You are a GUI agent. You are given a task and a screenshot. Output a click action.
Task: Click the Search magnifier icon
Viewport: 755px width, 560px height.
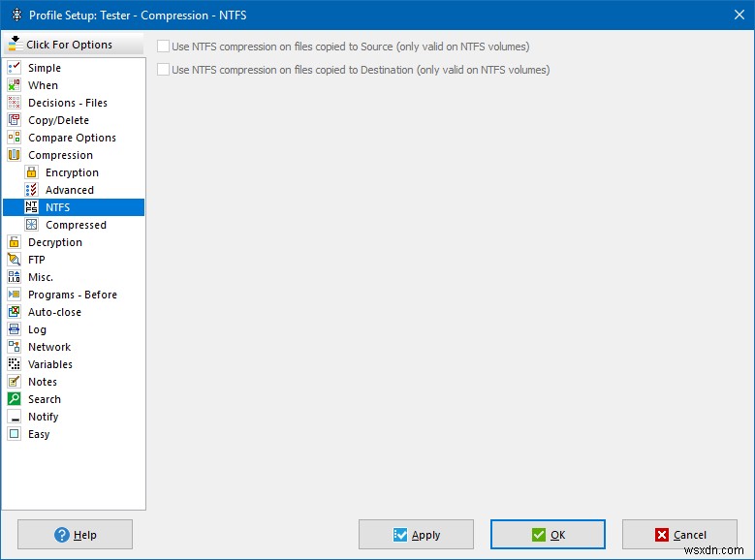(x=14, y=399)
